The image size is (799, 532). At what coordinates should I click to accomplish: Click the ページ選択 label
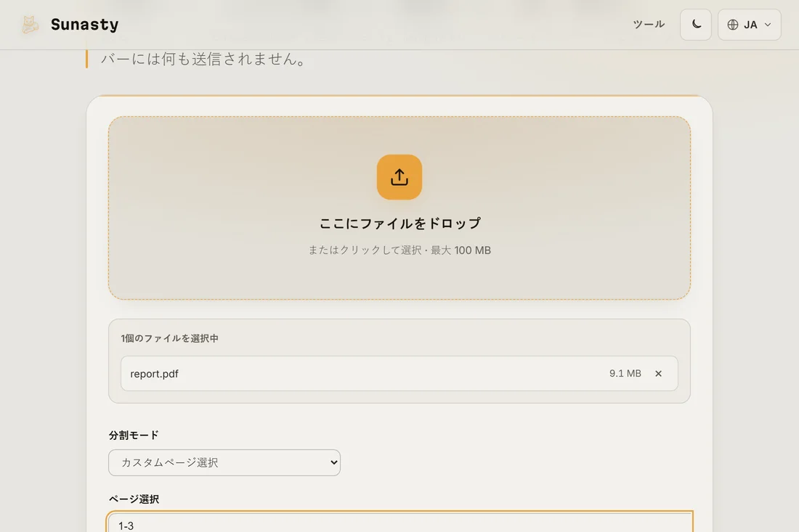134,499
